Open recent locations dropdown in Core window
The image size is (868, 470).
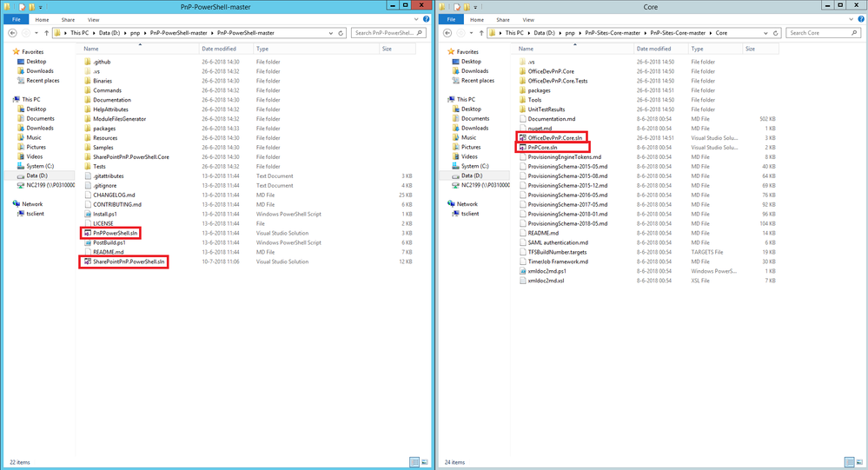tap(472, 33)
